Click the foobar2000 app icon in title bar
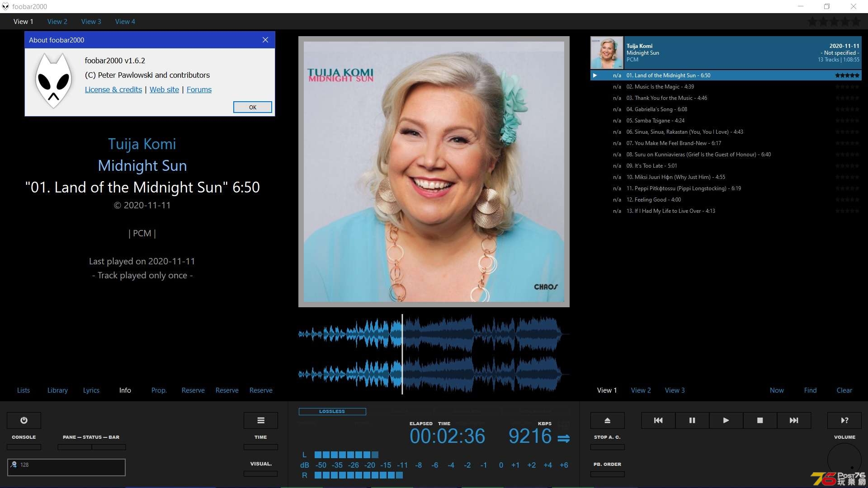868x488 pixels. tap(5, 6)
